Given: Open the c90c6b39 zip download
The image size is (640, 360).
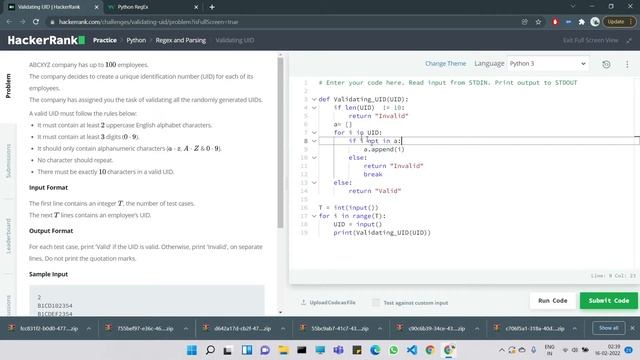Looking at the screenshot, I should coord(432,328).
